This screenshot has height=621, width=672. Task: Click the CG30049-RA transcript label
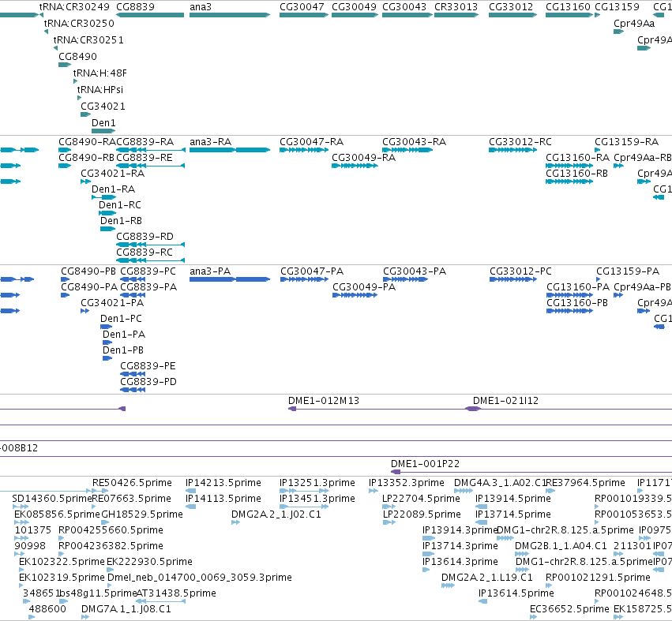point(363,158)
